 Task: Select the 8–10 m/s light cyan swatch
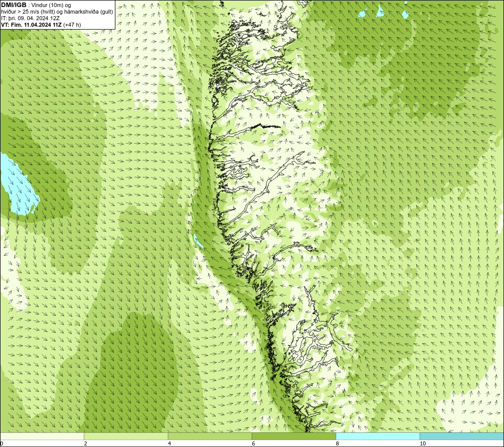tap(377, 436)
